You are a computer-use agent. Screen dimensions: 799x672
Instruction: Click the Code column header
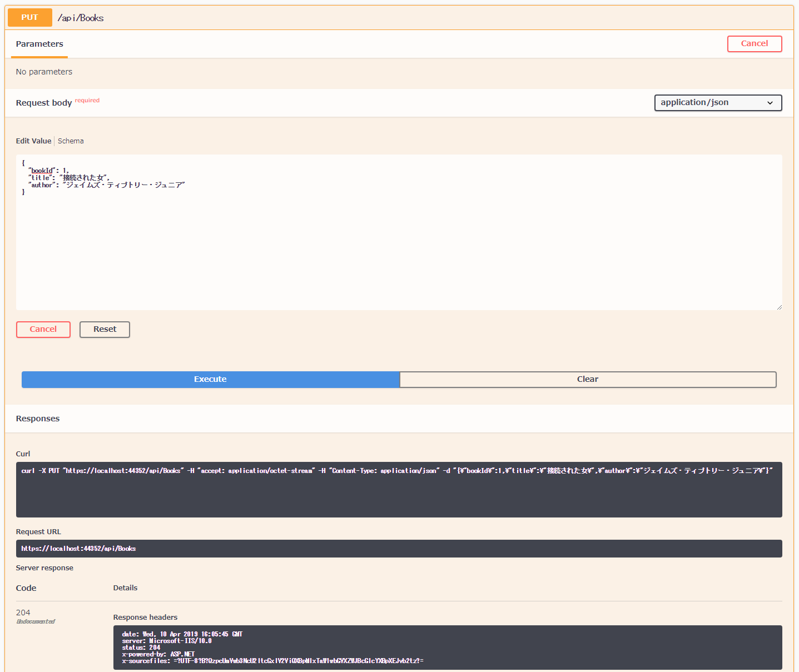point(26,588)
